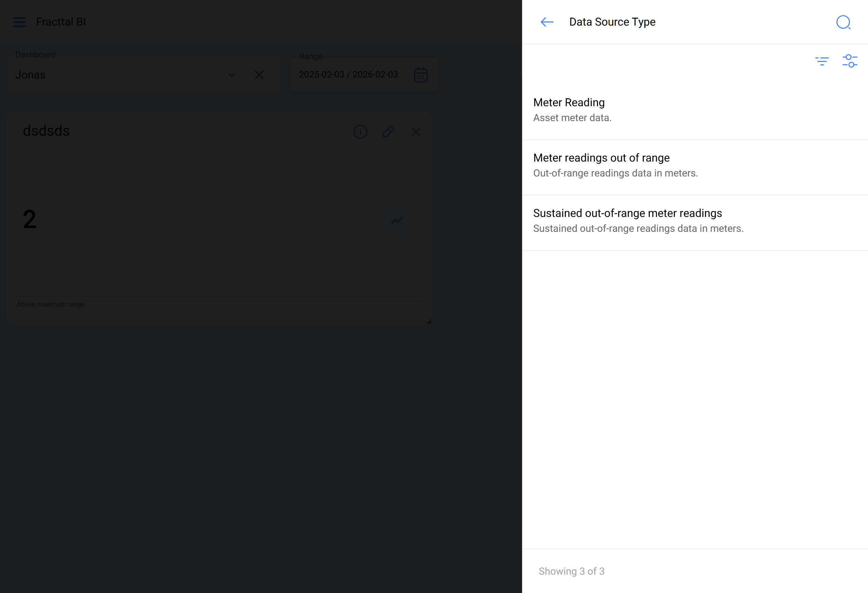Click the filter lines icon
This screenshot has height=593, width=868.
point(822,61)
